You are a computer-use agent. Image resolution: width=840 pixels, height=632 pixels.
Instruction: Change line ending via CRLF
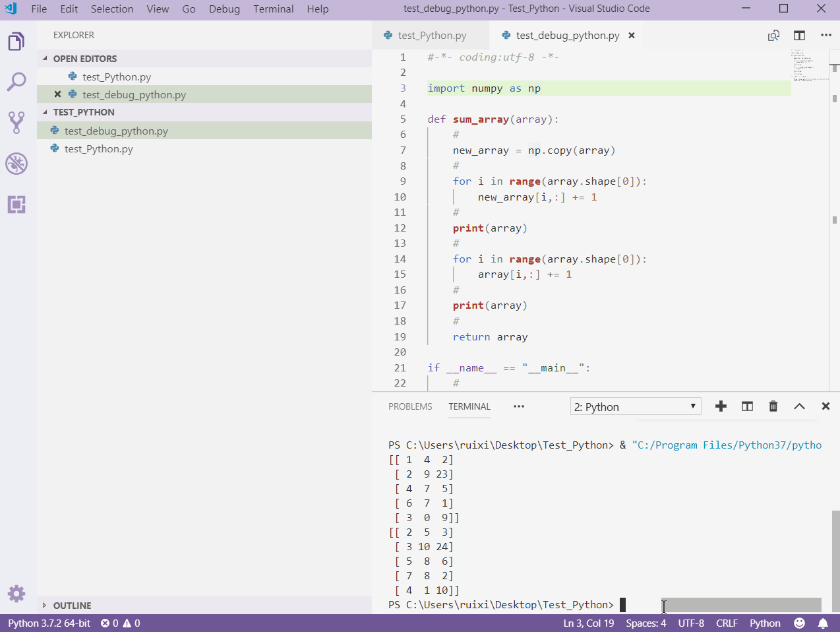[727, 623]
